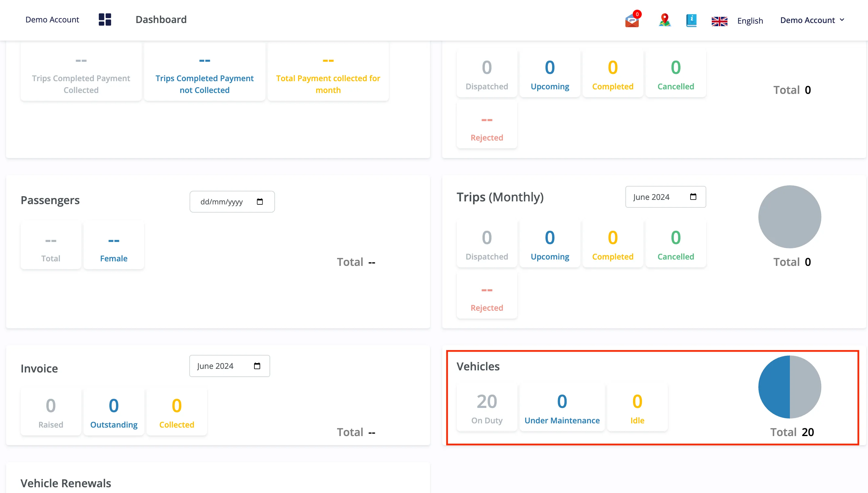
Task: Select the Trips (Monthly) Completed card
Action: coord(613,244)
